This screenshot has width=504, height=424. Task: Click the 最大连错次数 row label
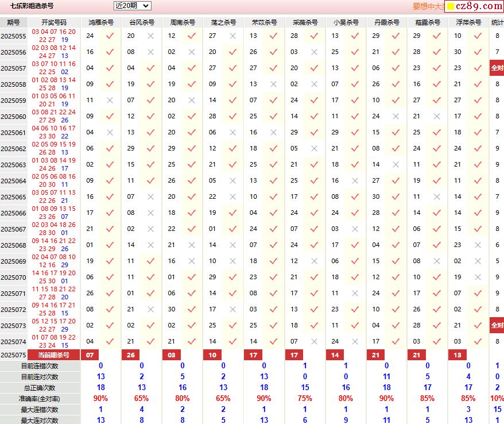point(40,410)
